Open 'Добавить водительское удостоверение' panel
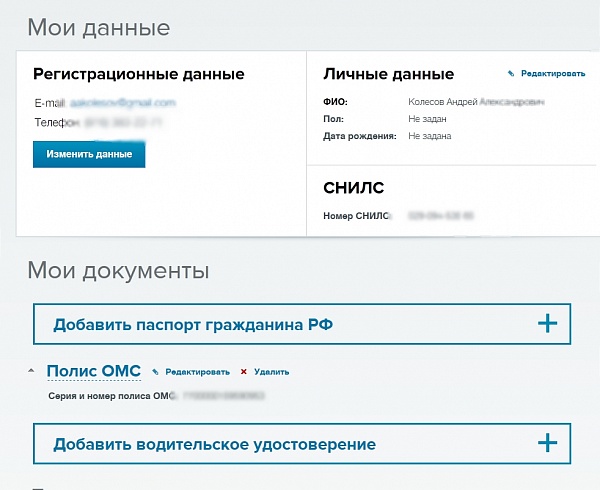The width and height of the screenshot is (600, 490). [302, 444]
